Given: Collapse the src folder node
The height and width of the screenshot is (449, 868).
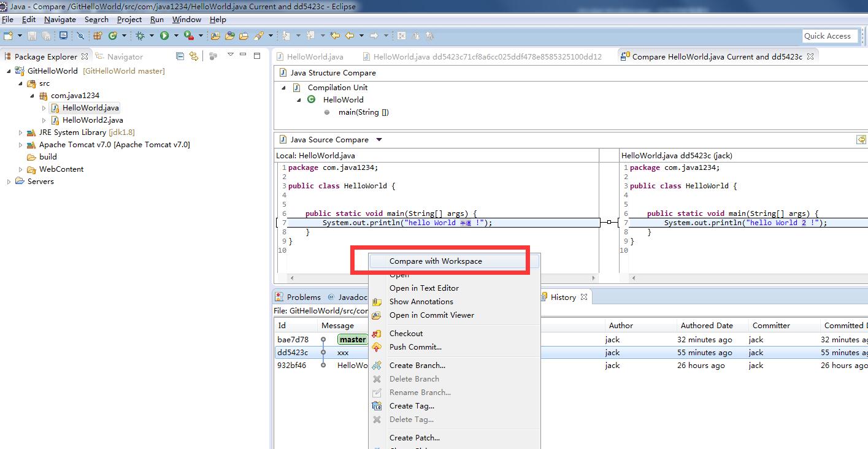Looking at the screenshot, I should (x=21, y=83).
